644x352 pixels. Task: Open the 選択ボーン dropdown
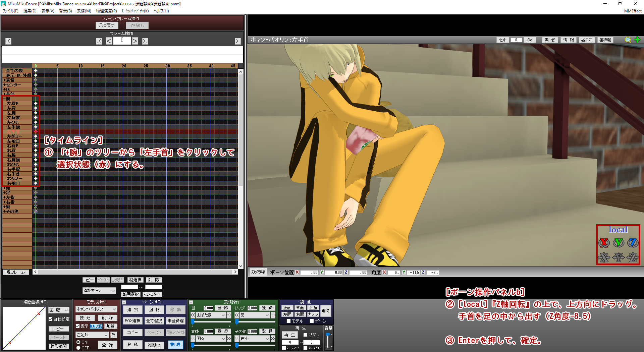tap(99, 291)
